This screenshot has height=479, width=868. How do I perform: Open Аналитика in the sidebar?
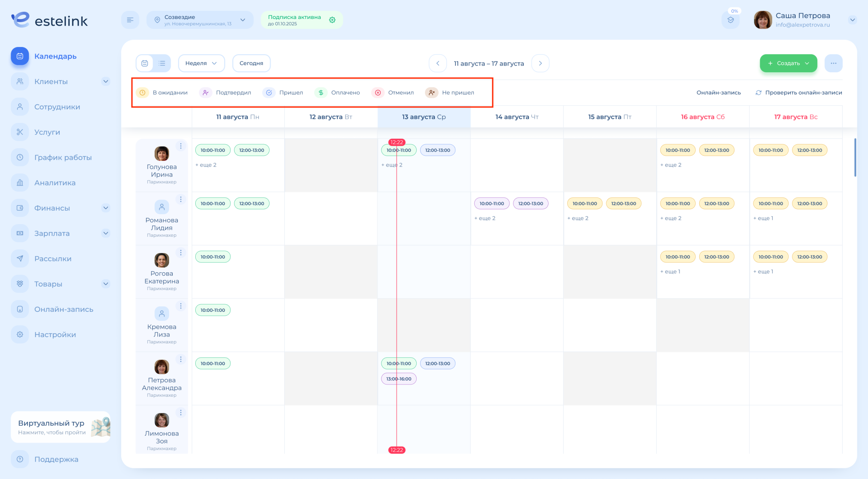pos(55,183)
